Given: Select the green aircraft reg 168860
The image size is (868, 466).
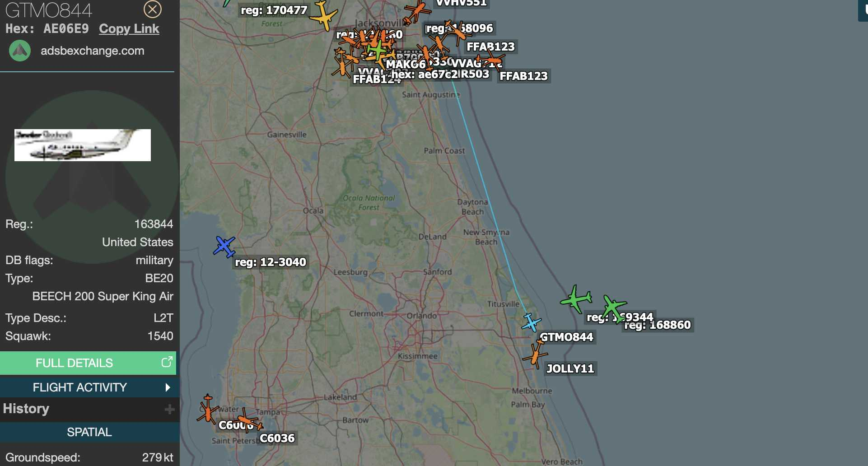Looking at the screenshot, I should [x=614, y=308].
